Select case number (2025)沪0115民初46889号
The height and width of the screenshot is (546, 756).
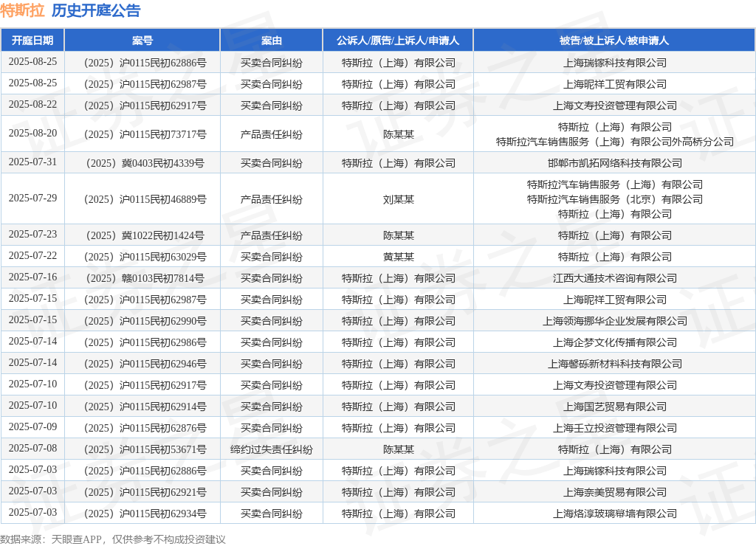tap(145, 199)
